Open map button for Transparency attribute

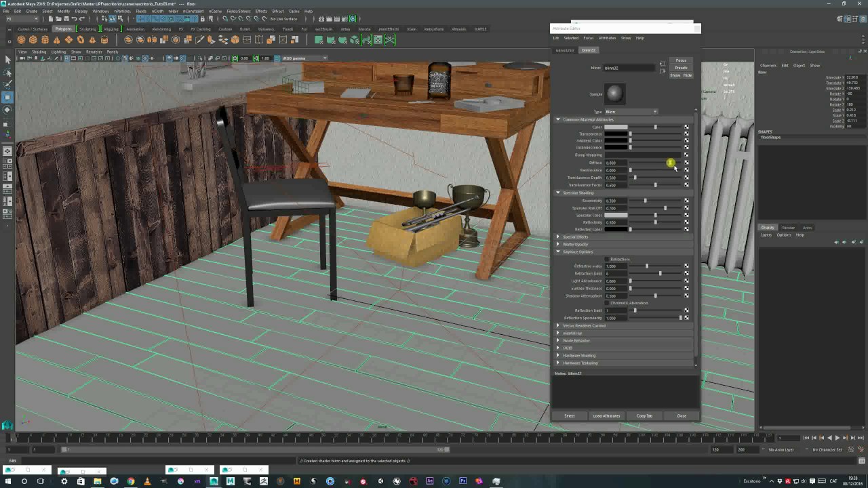(x=686, y=134)
